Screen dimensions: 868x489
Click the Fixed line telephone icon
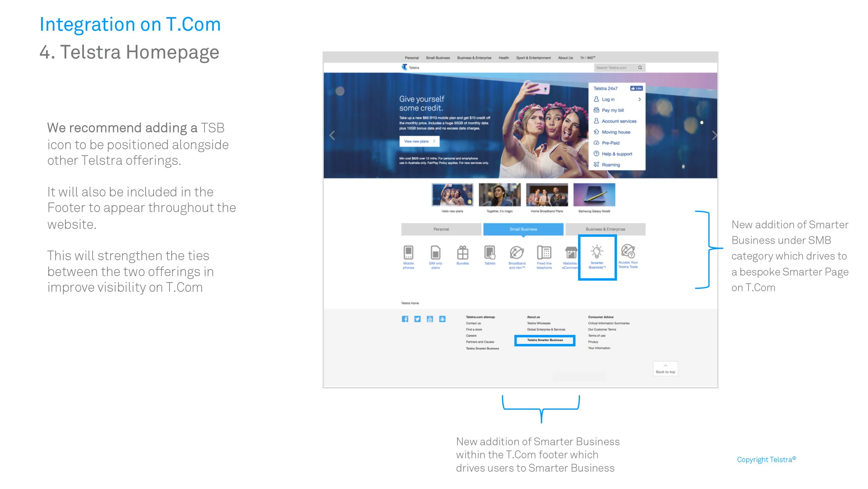(544, 253)
